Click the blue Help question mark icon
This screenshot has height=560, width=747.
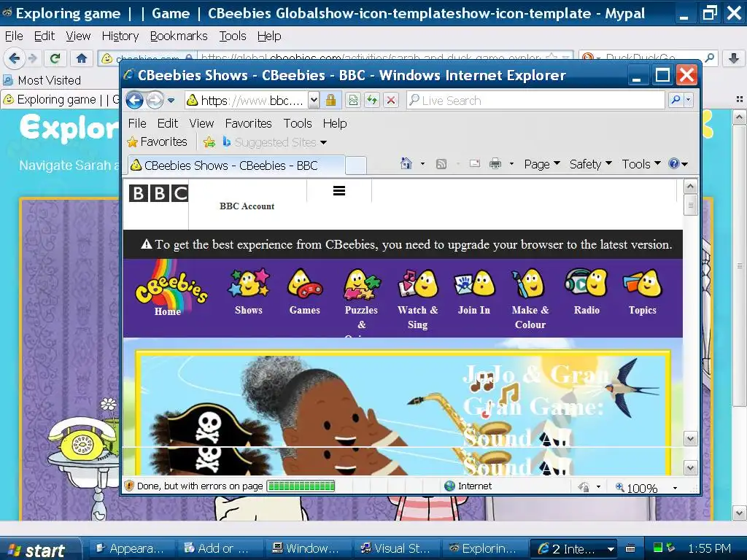coord(673,164)
